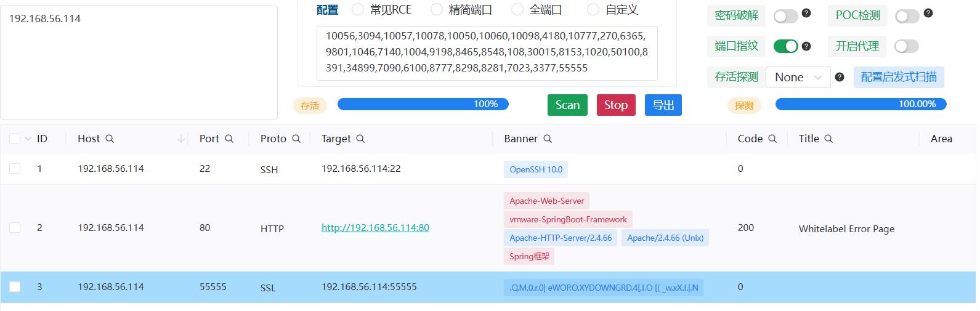The width and height of the screenshot is (980, 311).
Task: Click the 探测 status tag
Action: point(744,105)
